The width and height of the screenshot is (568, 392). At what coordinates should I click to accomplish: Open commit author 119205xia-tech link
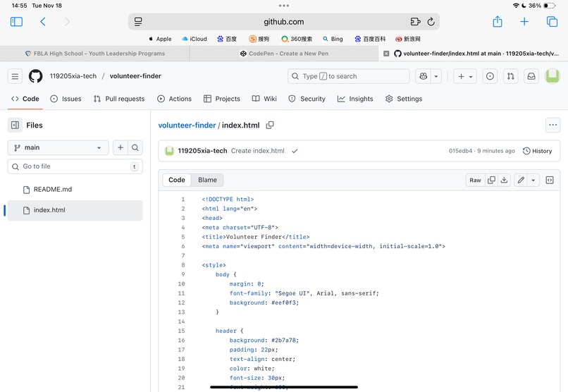point(202,151)
